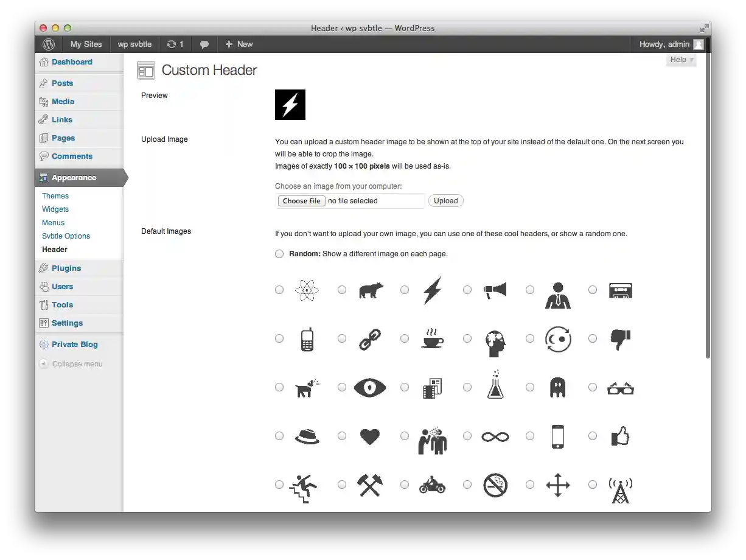
Task: Choose the radio tower header image
Action: [620, 490]
